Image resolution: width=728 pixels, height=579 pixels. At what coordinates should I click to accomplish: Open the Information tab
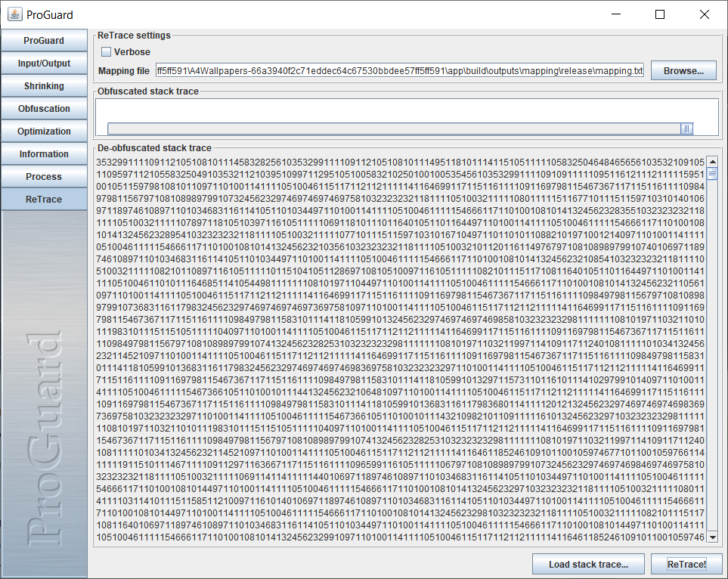click(44, 153)
